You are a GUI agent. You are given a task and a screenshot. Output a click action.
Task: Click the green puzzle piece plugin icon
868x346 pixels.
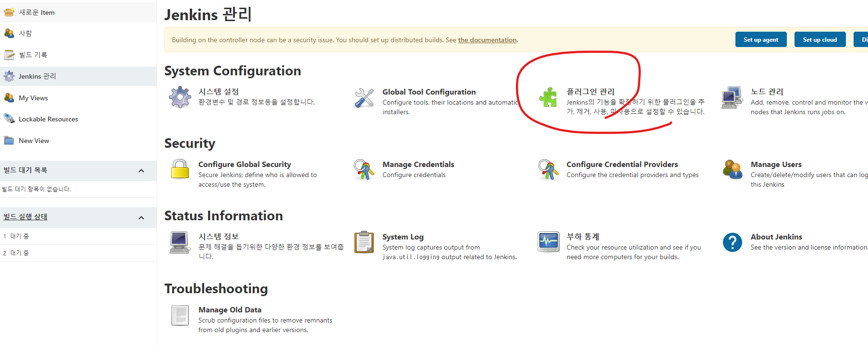click(548, 97)
